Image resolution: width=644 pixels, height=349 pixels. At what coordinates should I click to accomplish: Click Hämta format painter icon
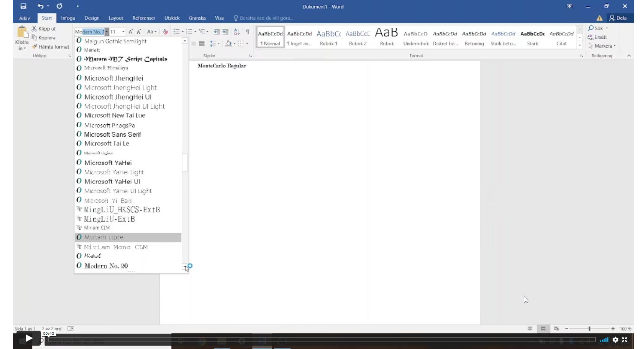34,47
